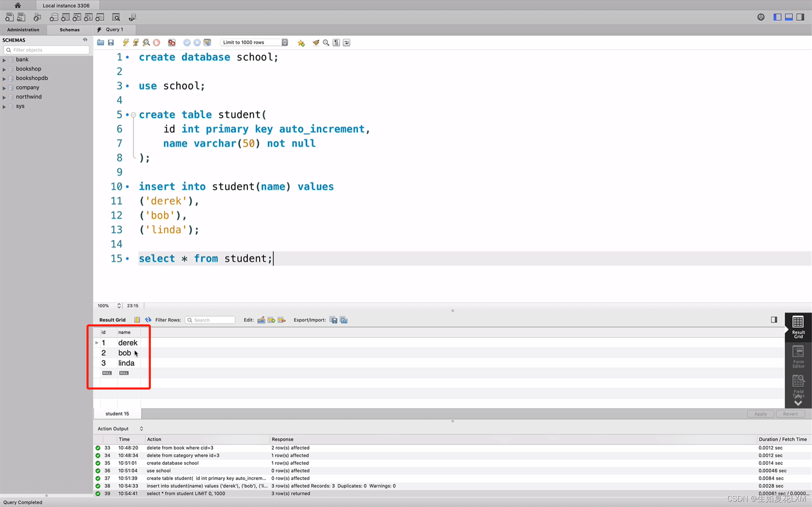Adjust the editor zoom percentage stepper
This screenshot has width=812, height=507.
119,306
